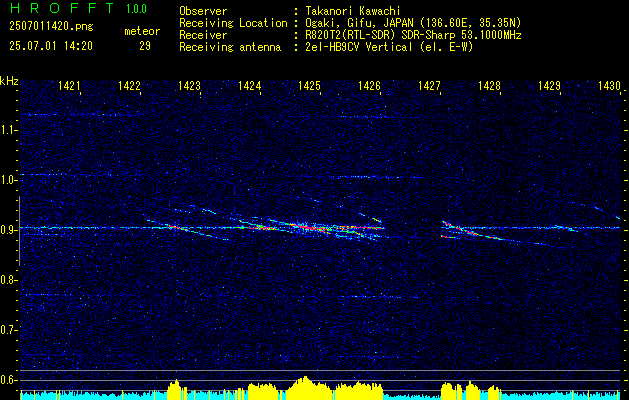Click the Receiving antenna label
The height and width of the screenshot is (400, 629).
230,47
